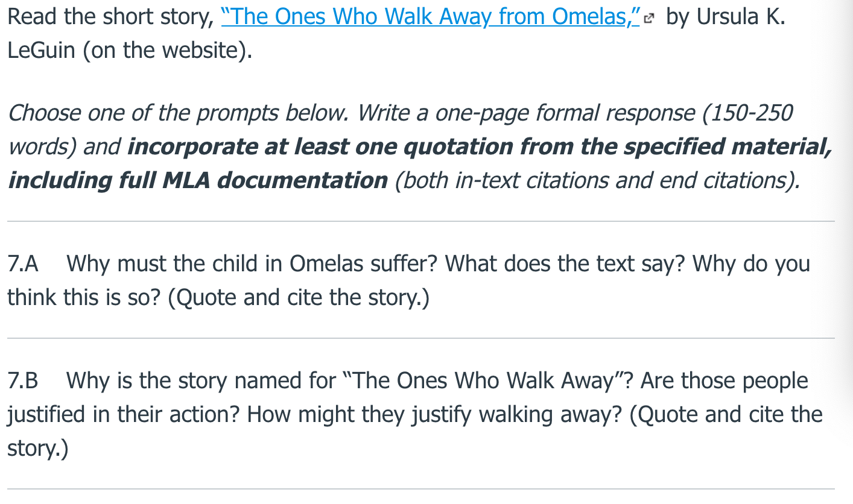
Task: Click the divider between prompts 7.A and 7.B
Action: [x=421, y=338]
